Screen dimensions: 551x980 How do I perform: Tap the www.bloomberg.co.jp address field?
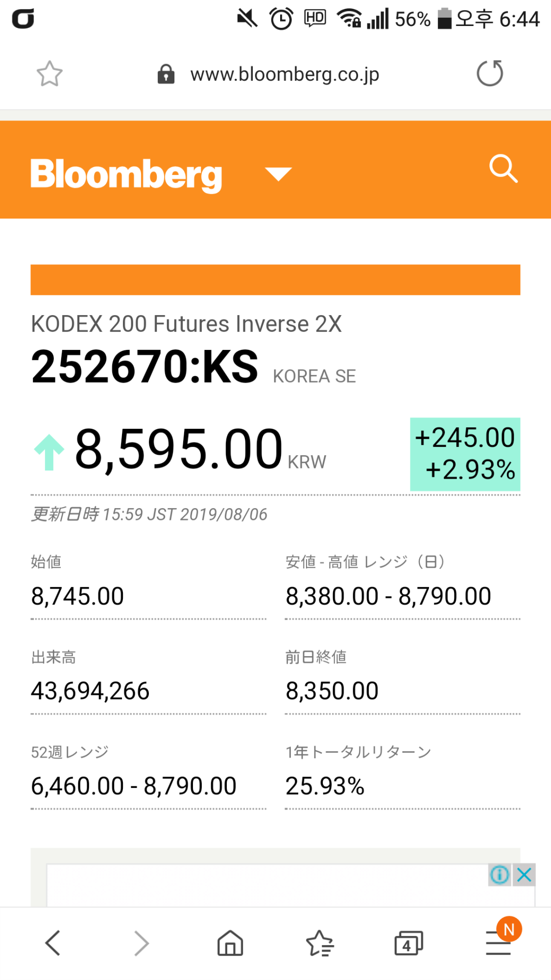(x=285, y=74)
